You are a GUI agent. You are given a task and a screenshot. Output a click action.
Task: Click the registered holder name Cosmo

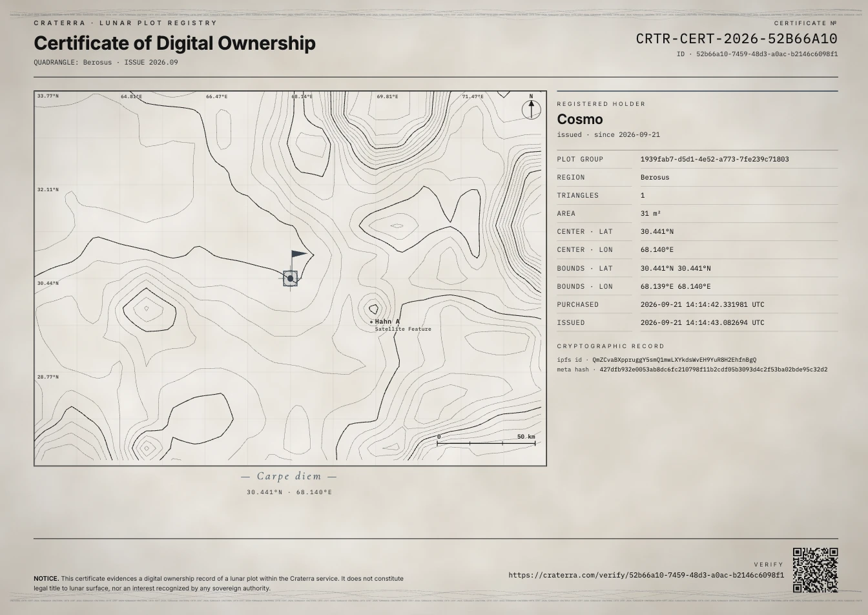pos(580,119)
